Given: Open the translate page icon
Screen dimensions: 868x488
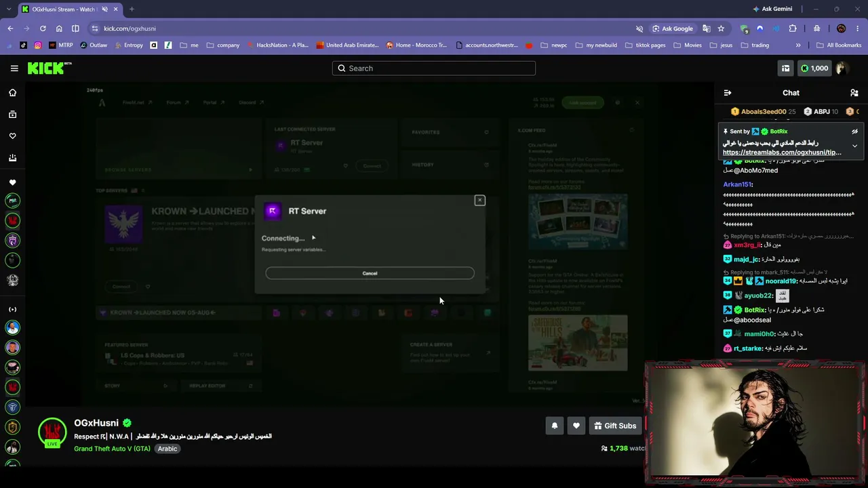Looking at the screenshot, I should (x=707, y=28).
